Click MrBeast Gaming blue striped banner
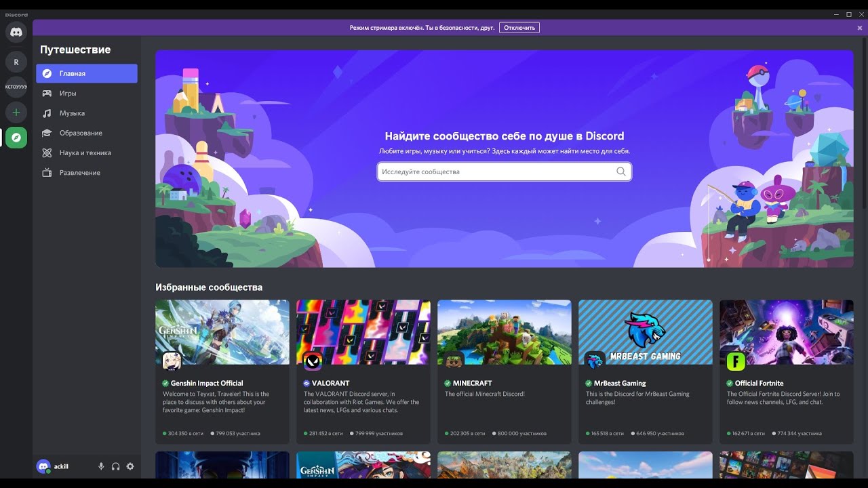 coord(646,332)
